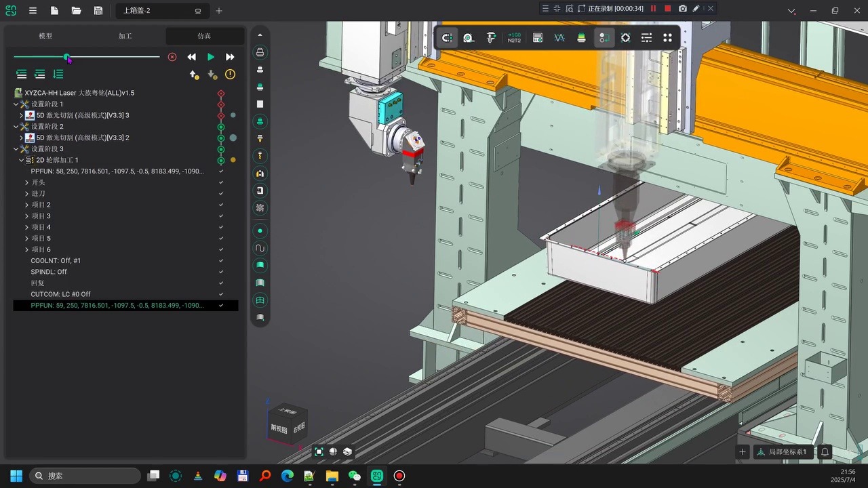Toggle sine-wave toolpath icon
Image resolution: width=868 pixels, height=488 pixels.
click(260, 249)
